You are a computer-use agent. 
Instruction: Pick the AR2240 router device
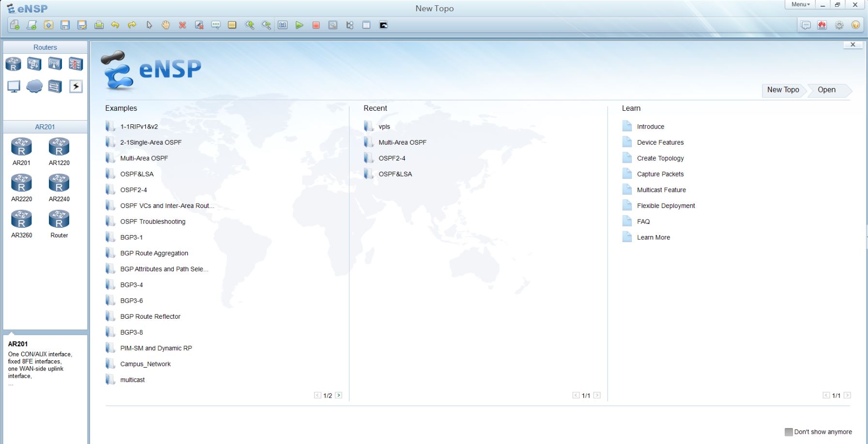click(x=59, y=188)
